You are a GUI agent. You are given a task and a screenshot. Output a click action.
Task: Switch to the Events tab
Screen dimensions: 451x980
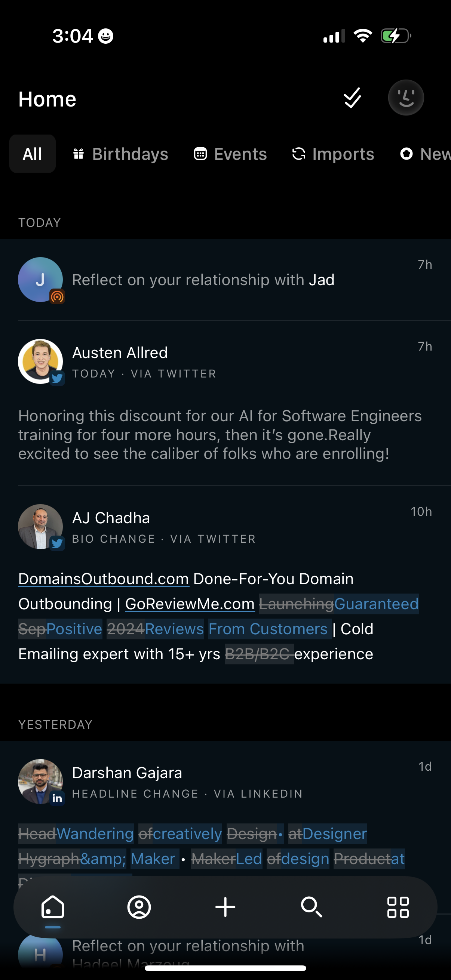(231, 154)
